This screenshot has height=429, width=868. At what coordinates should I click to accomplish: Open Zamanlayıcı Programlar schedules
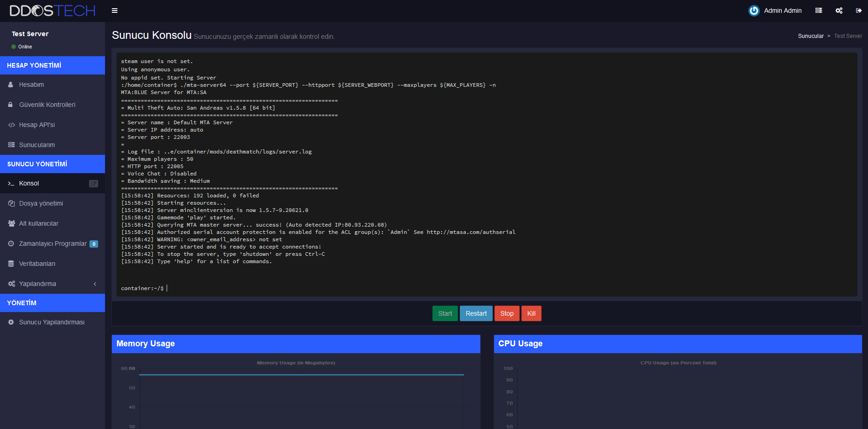pyautogui.click(x=53, y=244)
